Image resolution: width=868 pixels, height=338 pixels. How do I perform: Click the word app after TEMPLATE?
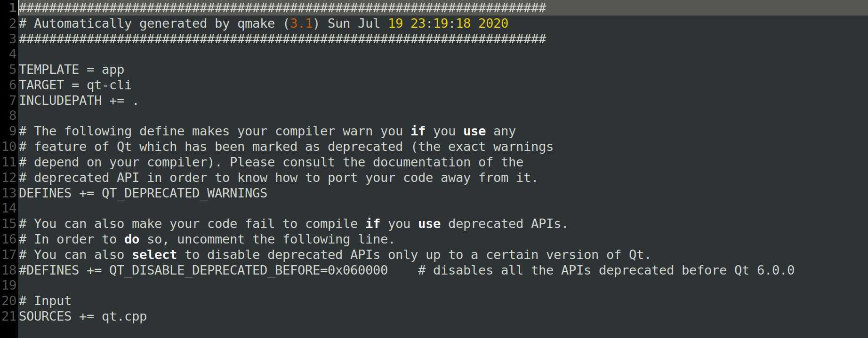[113, 70]
